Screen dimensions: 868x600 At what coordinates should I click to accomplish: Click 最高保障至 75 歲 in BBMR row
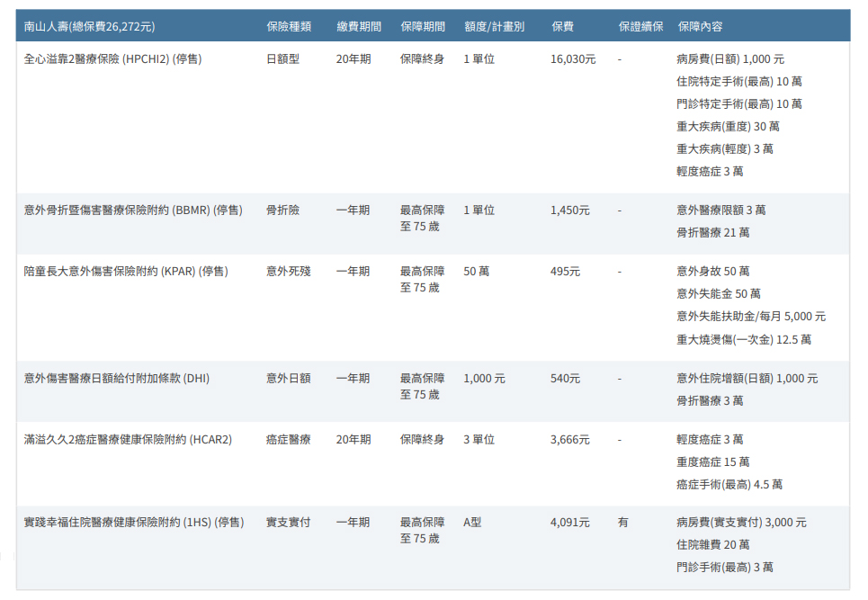pyautogui.click(x=422, y=218)
